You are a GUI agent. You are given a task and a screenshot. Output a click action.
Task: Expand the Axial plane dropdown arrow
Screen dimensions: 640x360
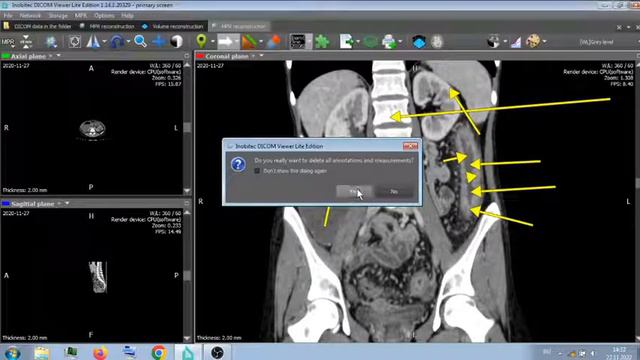click(x=58, y=56)
